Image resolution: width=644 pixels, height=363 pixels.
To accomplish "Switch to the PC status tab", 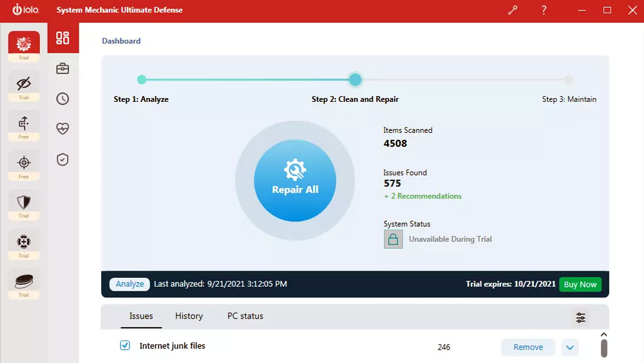I will 245,316.
